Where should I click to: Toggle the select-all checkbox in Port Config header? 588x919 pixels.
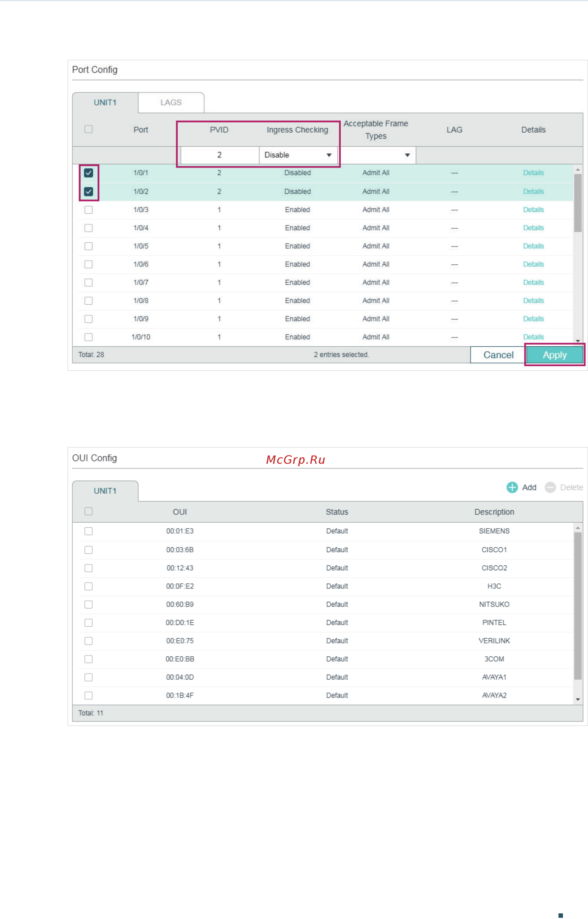point(89,129)
